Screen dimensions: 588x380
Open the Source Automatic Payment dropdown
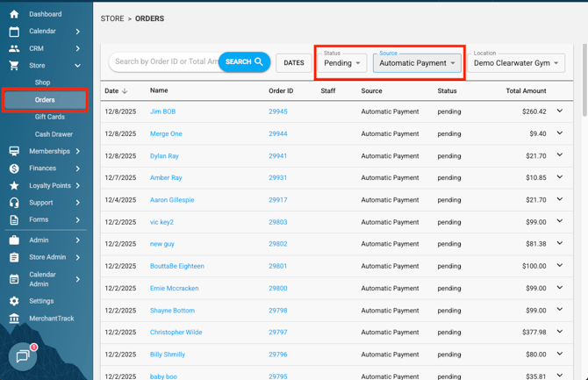click(417, 63)
